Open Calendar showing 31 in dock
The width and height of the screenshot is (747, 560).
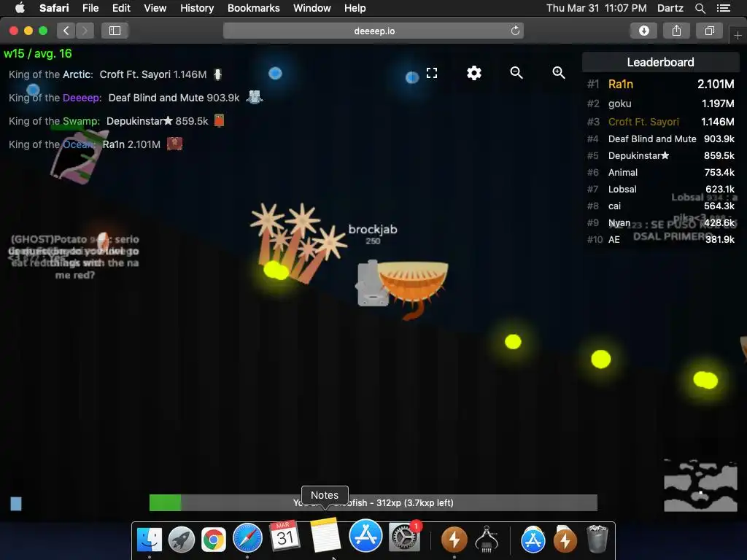click(x=285, y=536)
